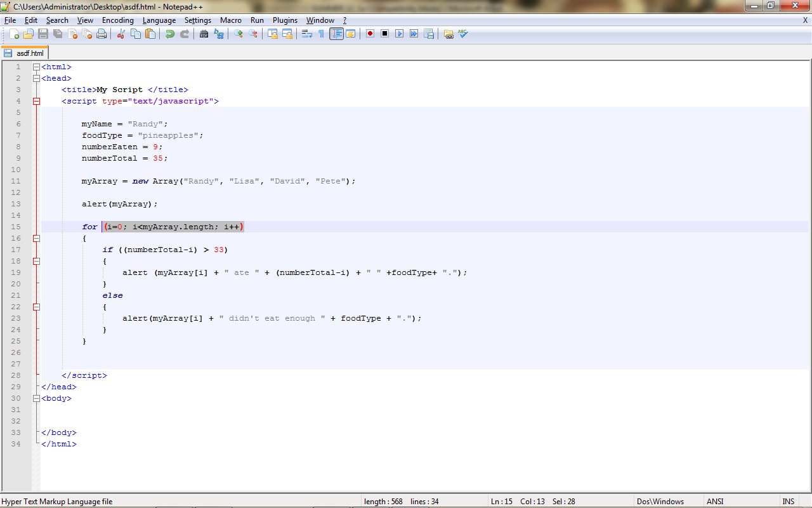Click the Print icon in toolbar
Image resolution: width=812 pixels, height=508 pixels.
click(101, 34)
